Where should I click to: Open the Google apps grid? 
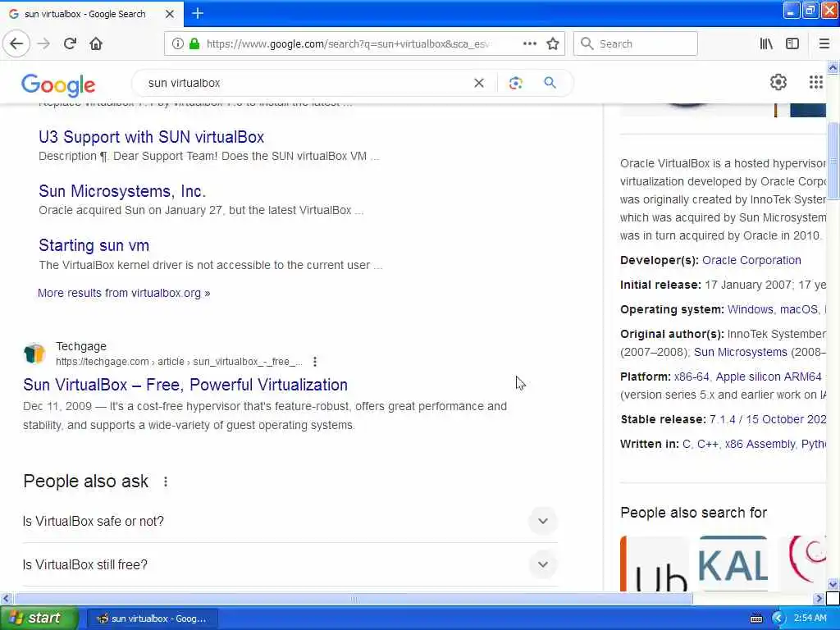(815, 82)
